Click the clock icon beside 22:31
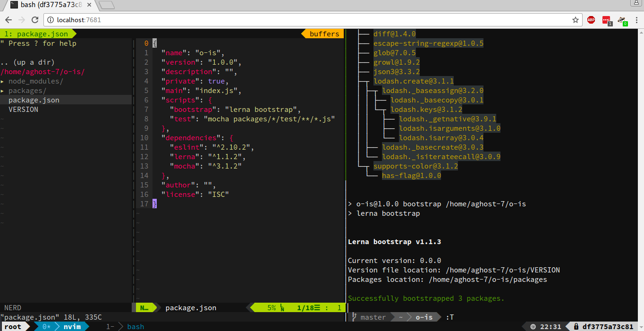This screenshot has width=644, height=331. coord(533,327)
